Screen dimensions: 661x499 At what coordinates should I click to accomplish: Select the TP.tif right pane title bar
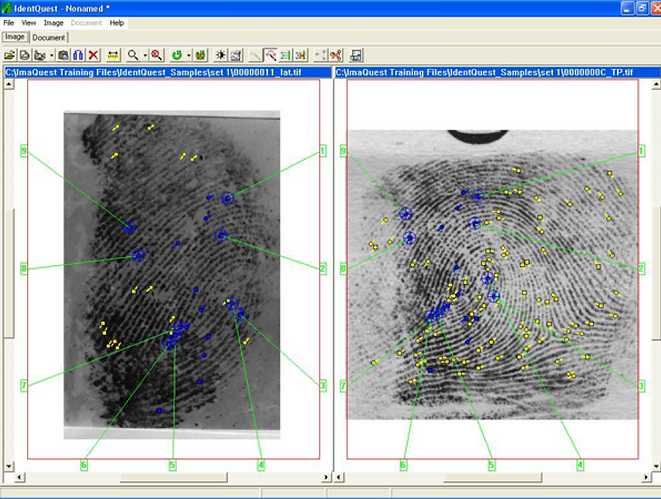pyautogui.click(x=497, y=72)
